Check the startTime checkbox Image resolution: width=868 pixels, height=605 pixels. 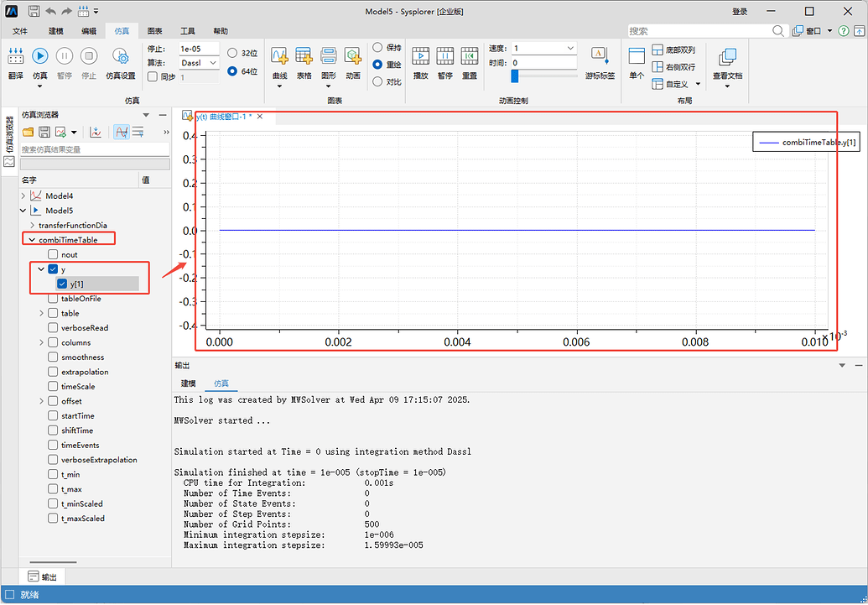[x=53, y=415]
